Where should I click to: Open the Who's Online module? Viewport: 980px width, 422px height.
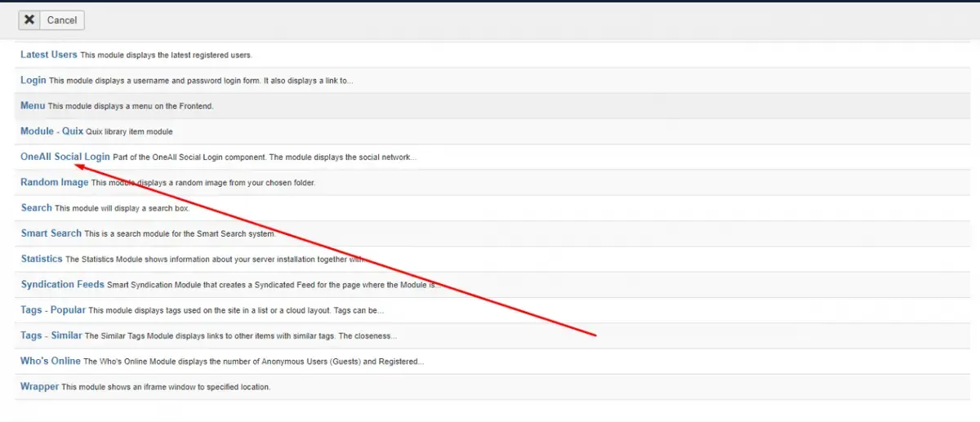51,361
